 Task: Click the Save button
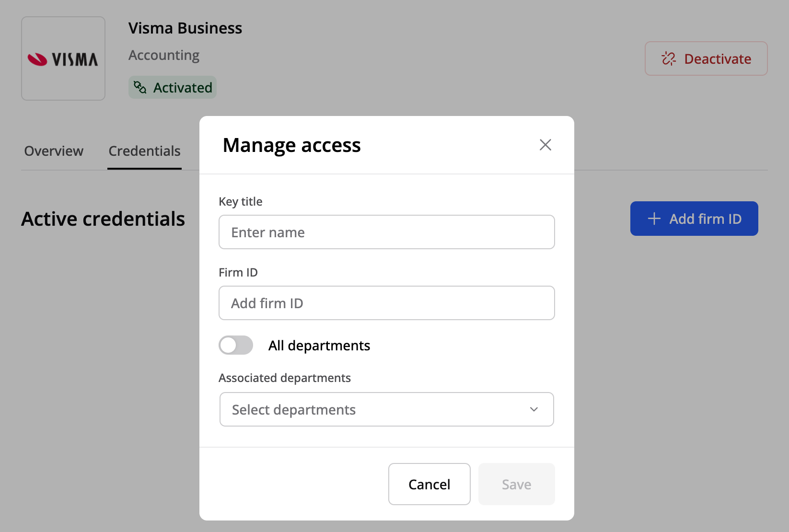(516, 484)
